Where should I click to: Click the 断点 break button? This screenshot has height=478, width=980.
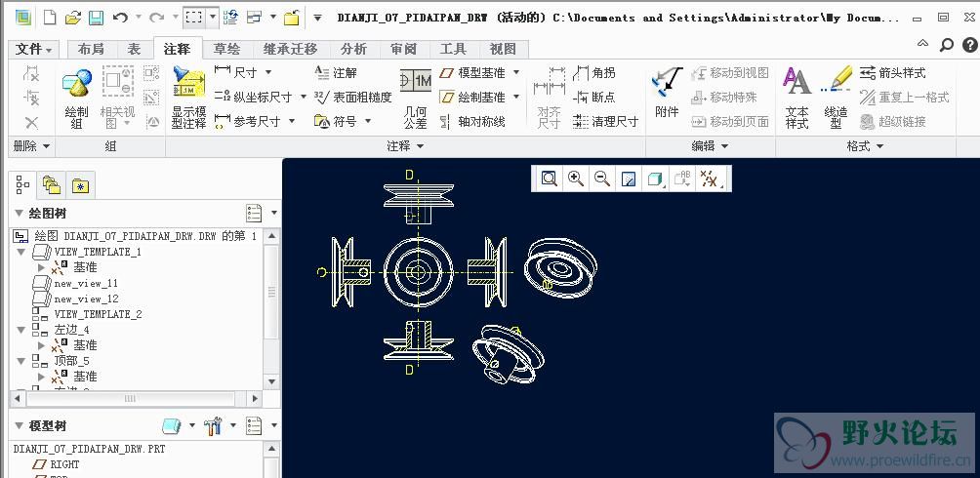593,97
